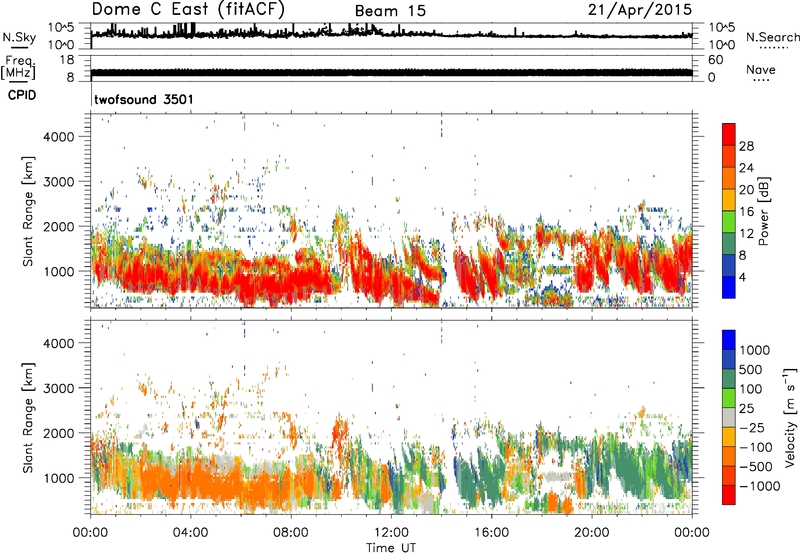Click the '18' frequency axis label
Viewport: 800px width, 554px height.
click(x=66, y=60)
